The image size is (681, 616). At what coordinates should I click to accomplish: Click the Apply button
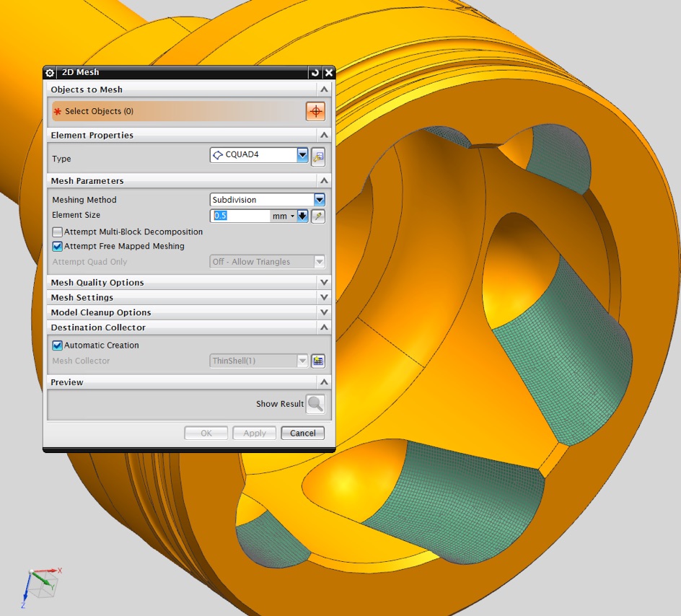pyautogui.click(x=255, y=434)
